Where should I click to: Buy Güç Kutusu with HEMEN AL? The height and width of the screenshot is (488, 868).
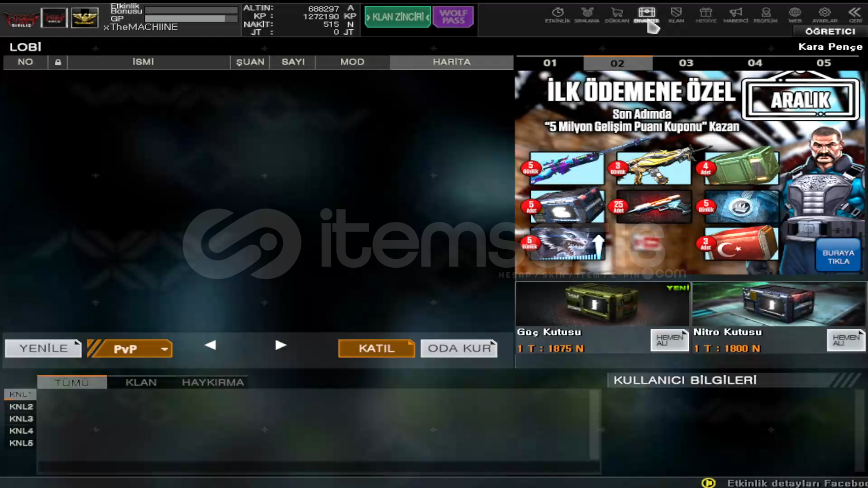click(669, 340)
